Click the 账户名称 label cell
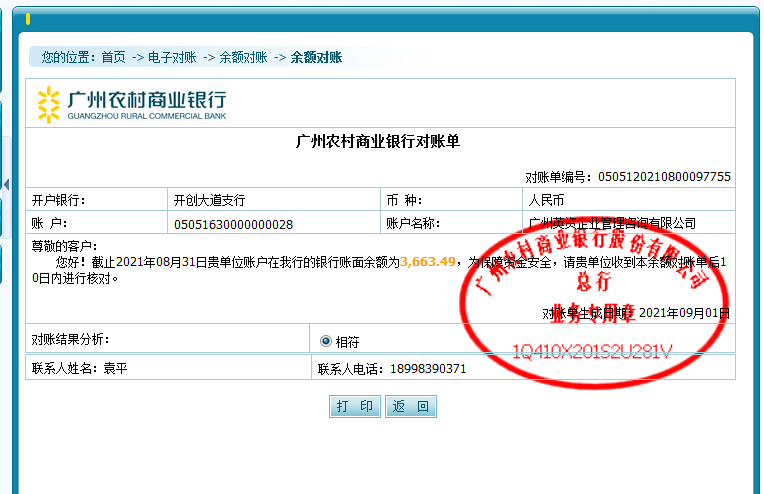Image resolution: width=764 pixels, height=494 pixels. pos(451,223)
